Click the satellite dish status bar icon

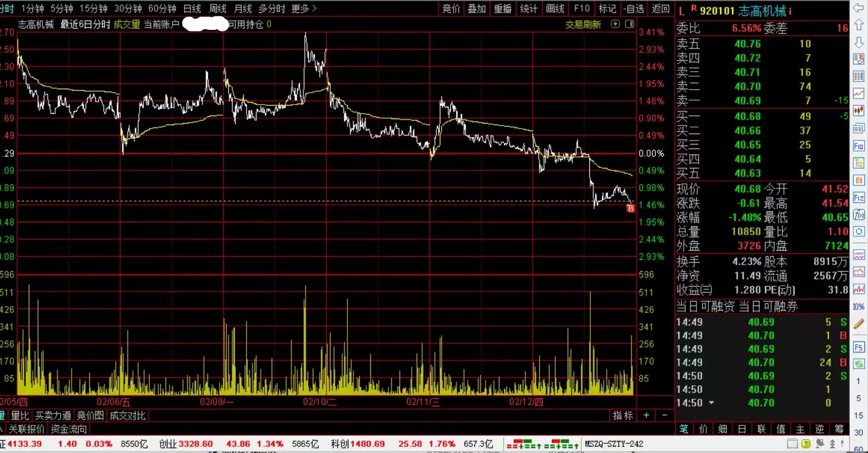click(x=820, y=444)
